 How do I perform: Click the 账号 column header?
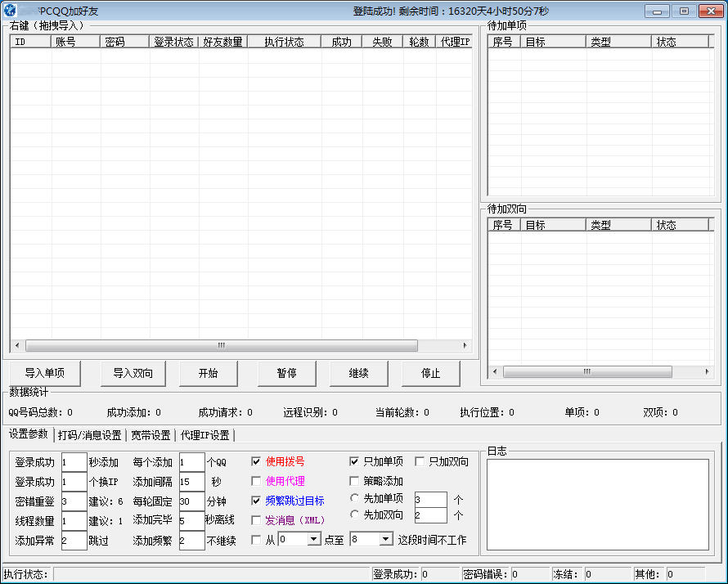pyautogui.click(x=76, y=42)
